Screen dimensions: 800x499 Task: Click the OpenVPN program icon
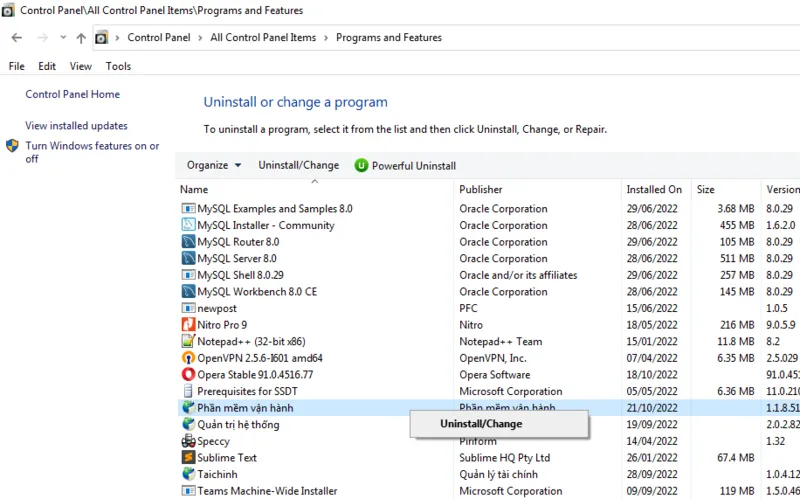189,358
